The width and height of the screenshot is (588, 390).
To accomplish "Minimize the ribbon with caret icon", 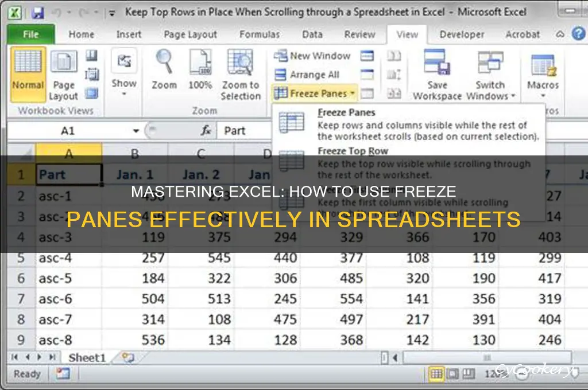I will (x=560, y=34).
